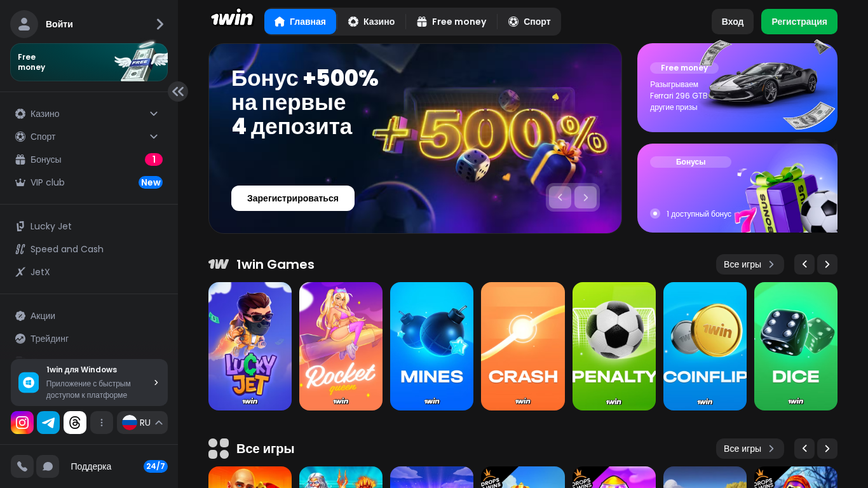Go to next banner slide arrow
Screen dimensions: 868x488
coord(585,198)
